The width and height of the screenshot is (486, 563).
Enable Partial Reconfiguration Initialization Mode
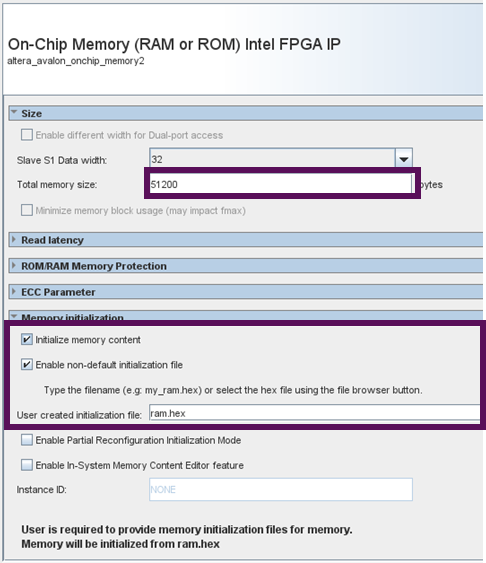click(x=27, y=440)
